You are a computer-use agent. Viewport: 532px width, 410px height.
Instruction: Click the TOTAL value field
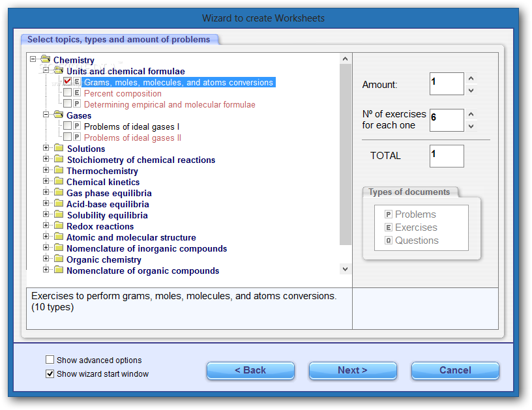point(447,156)
